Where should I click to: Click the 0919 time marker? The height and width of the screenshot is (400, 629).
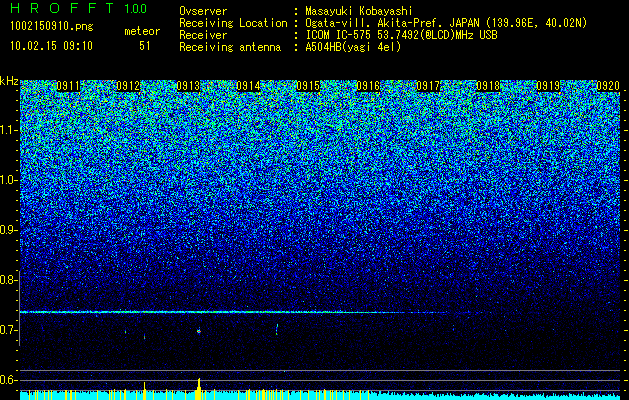[x=548, y=86]
